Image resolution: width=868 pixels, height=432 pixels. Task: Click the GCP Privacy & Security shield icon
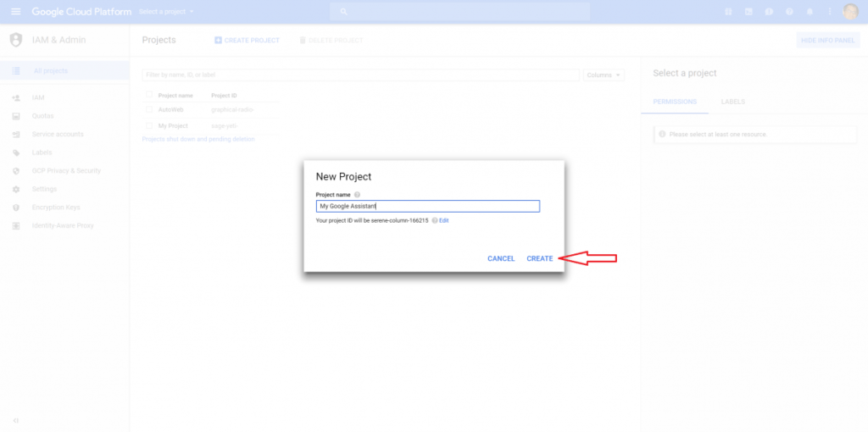[x=16, y=171]
